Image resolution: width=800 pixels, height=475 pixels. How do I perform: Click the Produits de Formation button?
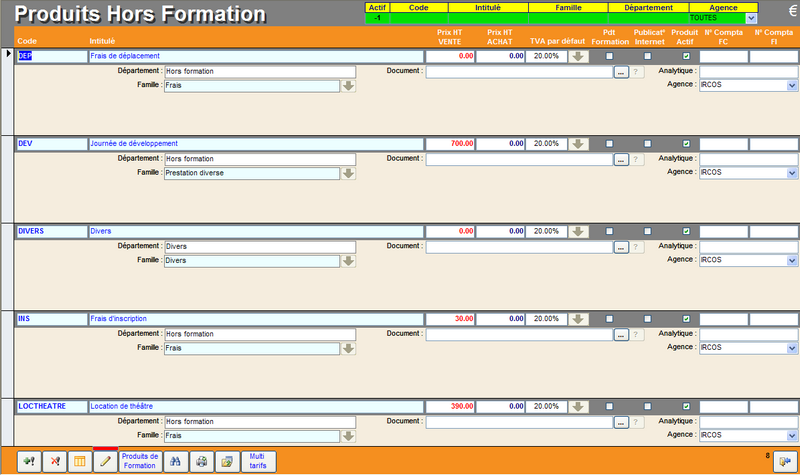pos(139,461)
